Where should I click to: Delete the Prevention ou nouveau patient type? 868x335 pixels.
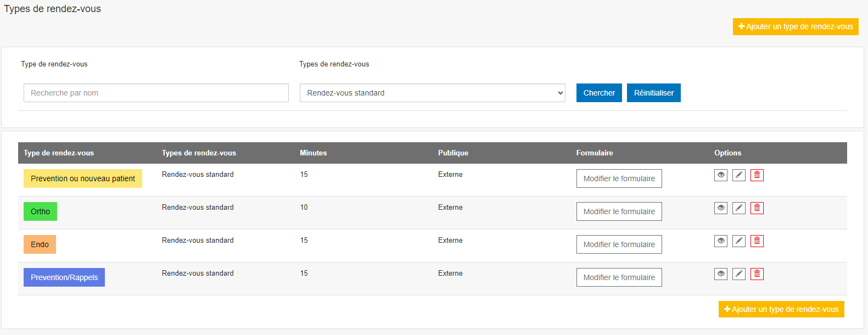(757, 175)
